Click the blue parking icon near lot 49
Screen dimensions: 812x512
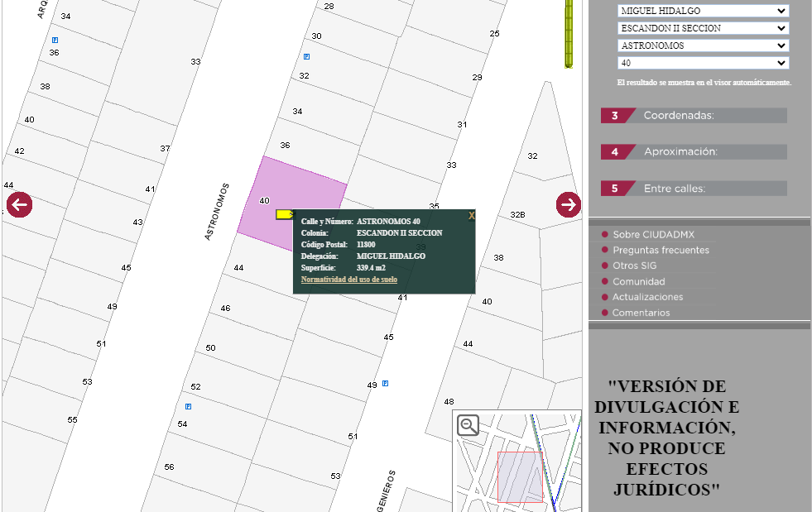pos(385,384)
